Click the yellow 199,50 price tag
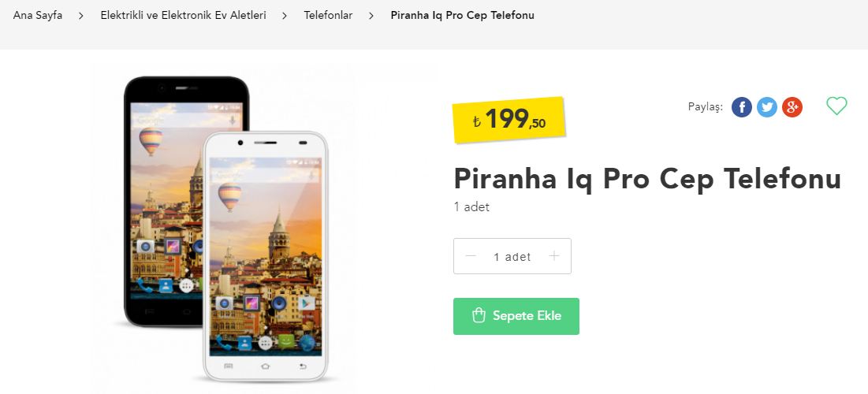868x394 pixels. click(x=509, y=120)
